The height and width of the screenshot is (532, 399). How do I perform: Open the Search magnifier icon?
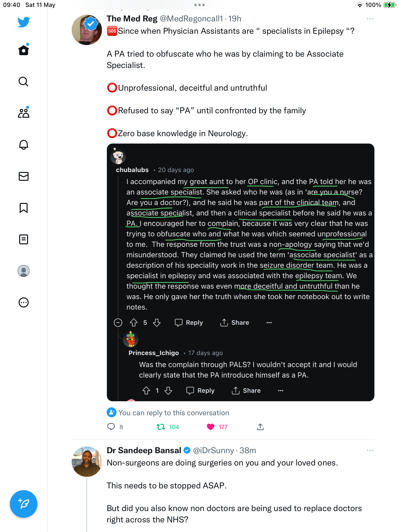pyautogui.click(x=24, y=82)
